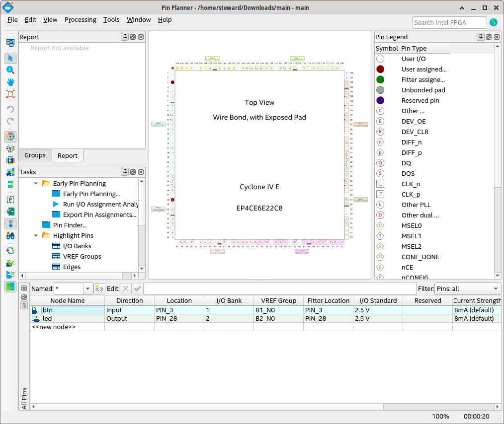Switch to the Report tab

[68, 156]
